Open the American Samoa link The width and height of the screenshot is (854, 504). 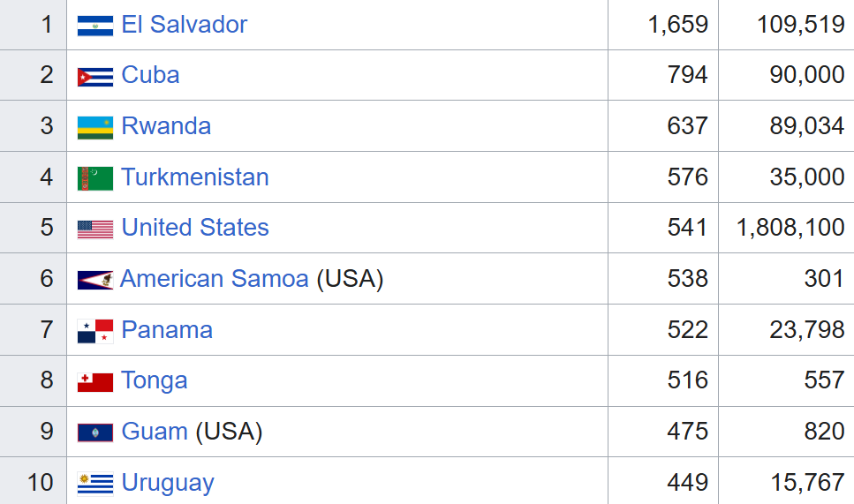(x=214, y=279)
